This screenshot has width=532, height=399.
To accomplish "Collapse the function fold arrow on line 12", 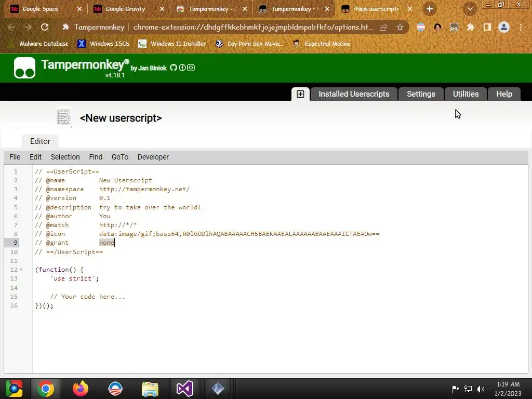I will coord(21,270).
